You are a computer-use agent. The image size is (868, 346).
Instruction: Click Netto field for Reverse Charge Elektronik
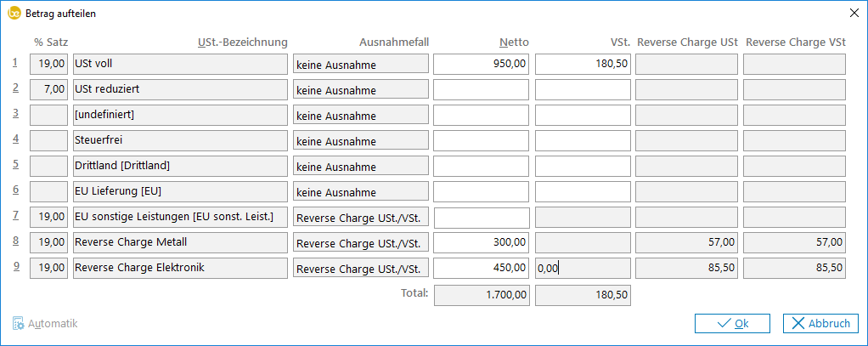pyautogui.click(x=481, y=269)
